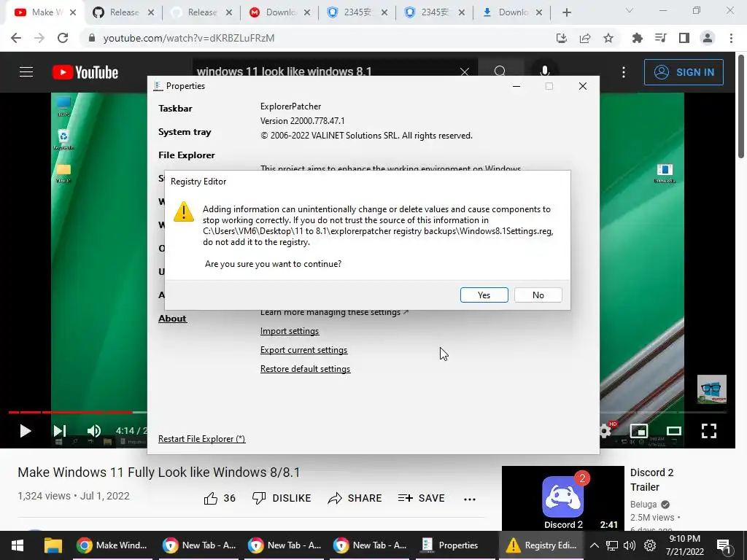The image size is (747, 560).
Task: Enable the miniplayer
Action: click(x=639, y=431)
